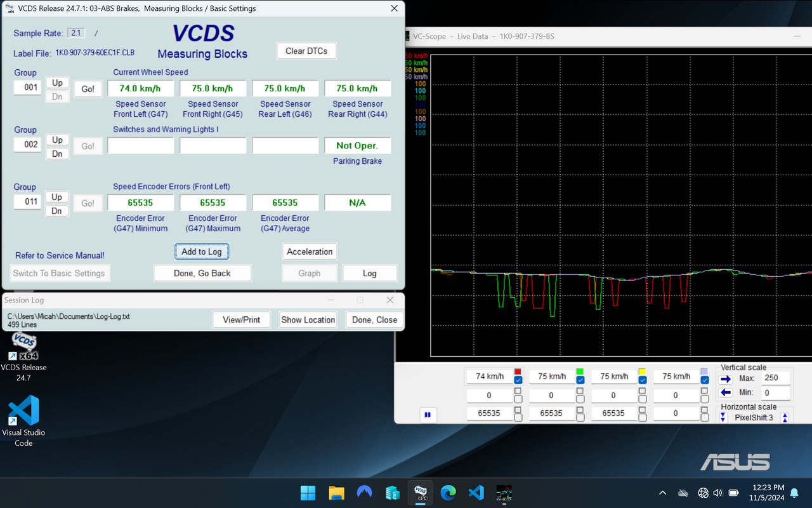Click Go! for Group 001
812x508 pixels.
click(88, 89)
